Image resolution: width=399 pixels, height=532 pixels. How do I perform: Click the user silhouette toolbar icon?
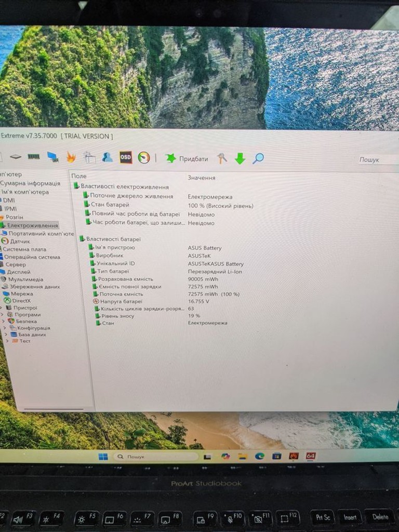click(x=107, y=157)
